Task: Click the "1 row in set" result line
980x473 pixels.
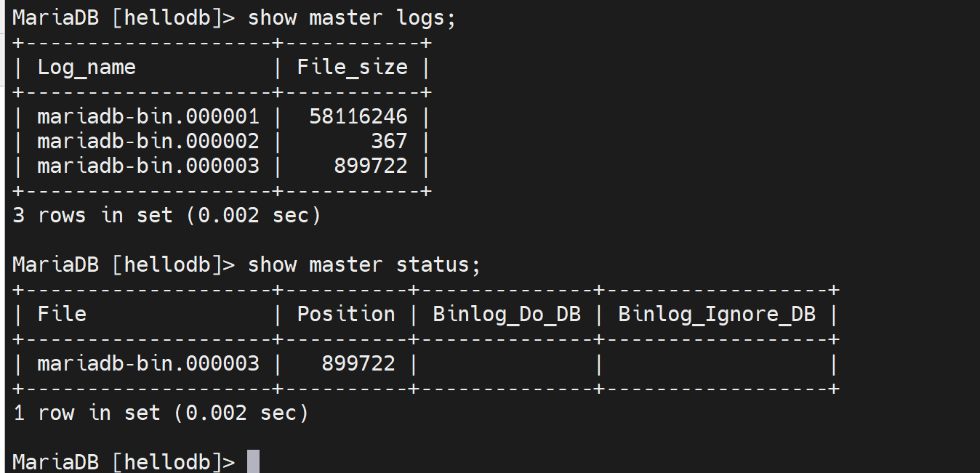Action: 161,413
